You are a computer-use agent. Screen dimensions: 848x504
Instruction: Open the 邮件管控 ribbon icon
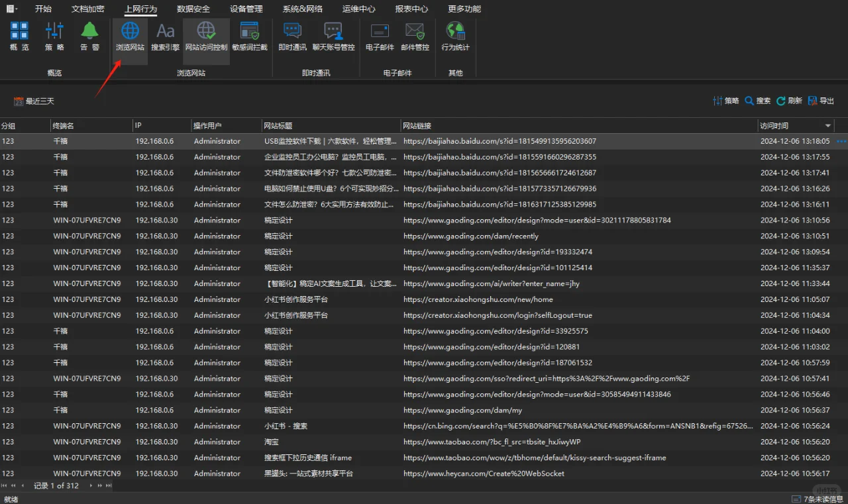pos(415,36)
